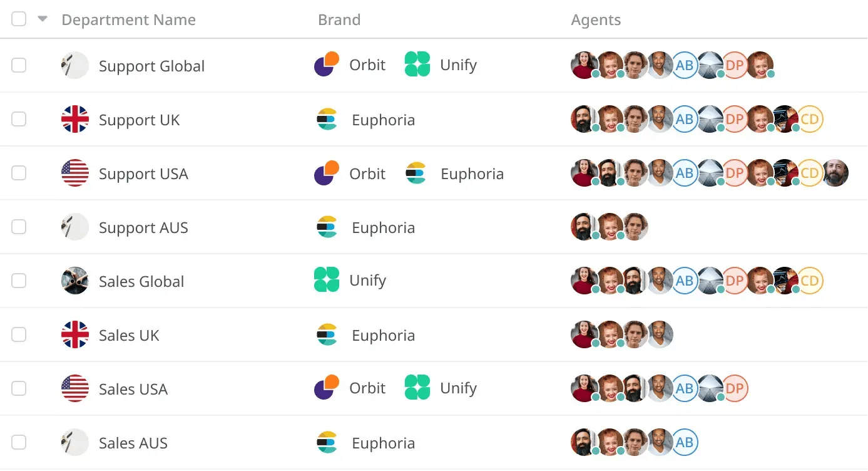Tick the Support AUS row checkbox

[x=19, y=227]
